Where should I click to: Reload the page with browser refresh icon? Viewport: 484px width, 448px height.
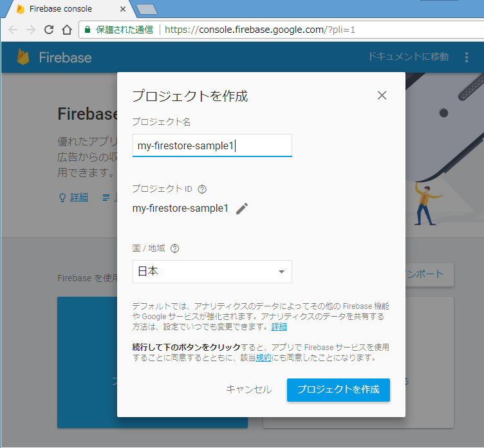click(49, 30)
